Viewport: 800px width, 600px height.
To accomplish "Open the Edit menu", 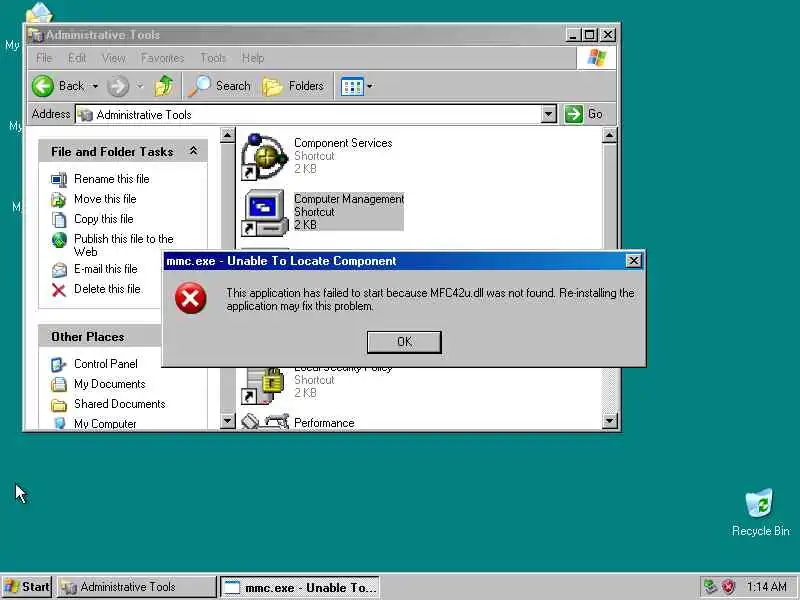I will 77,58.
